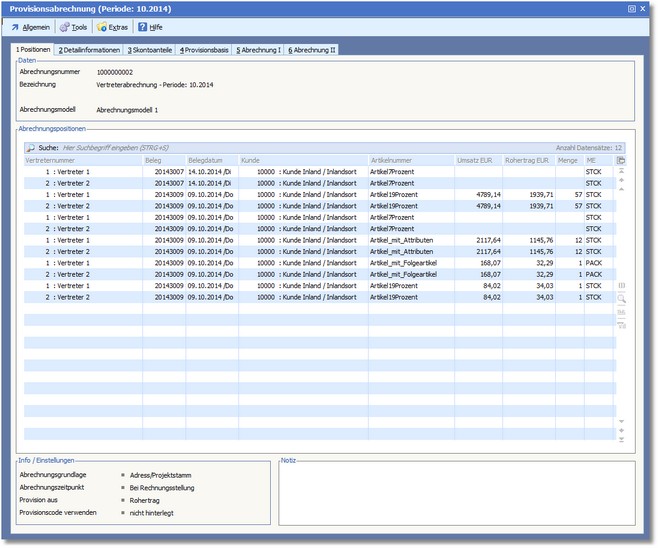Jump to first record using top arrow icon
This screenshot has height=548, width=658.
tap(621, 171)
